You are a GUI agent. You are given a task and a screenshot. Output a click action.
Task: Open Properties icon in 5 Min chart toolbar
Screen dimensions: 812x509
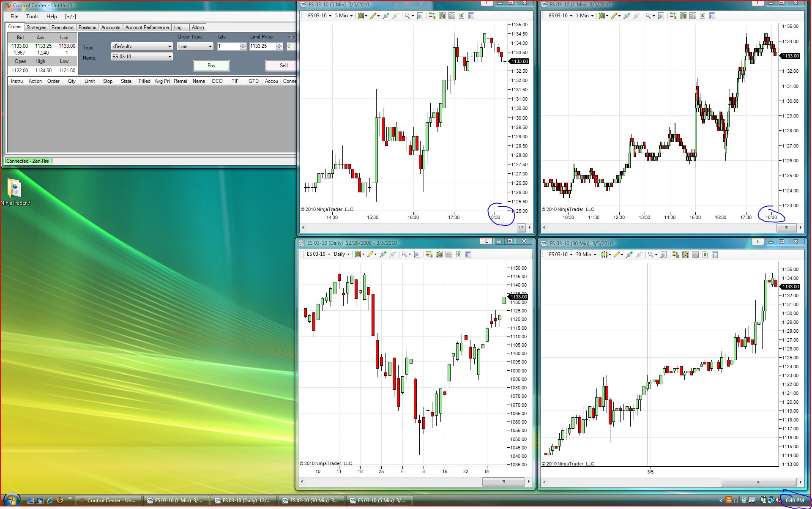point(471,16)
